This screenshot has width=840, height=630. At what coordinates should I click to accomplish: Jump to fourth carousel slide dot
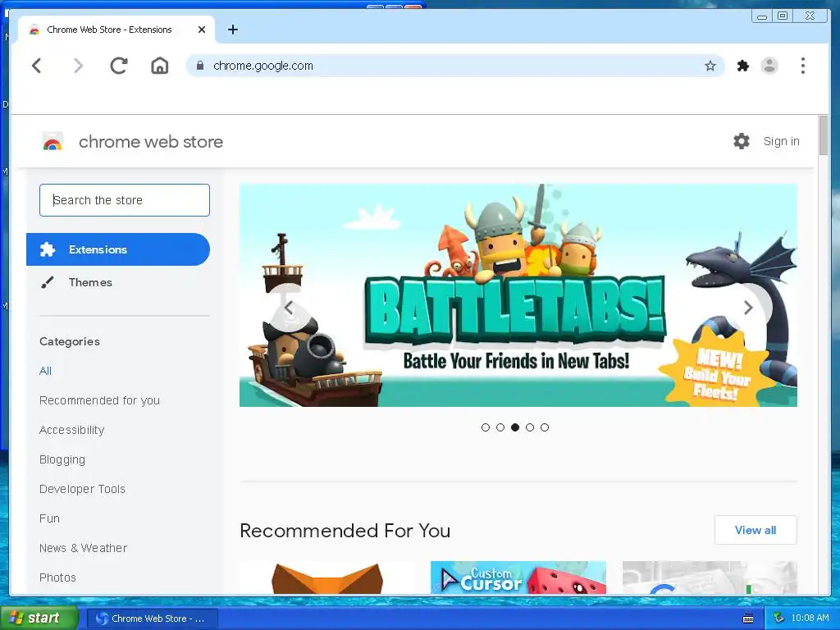(x=530, y=427)
